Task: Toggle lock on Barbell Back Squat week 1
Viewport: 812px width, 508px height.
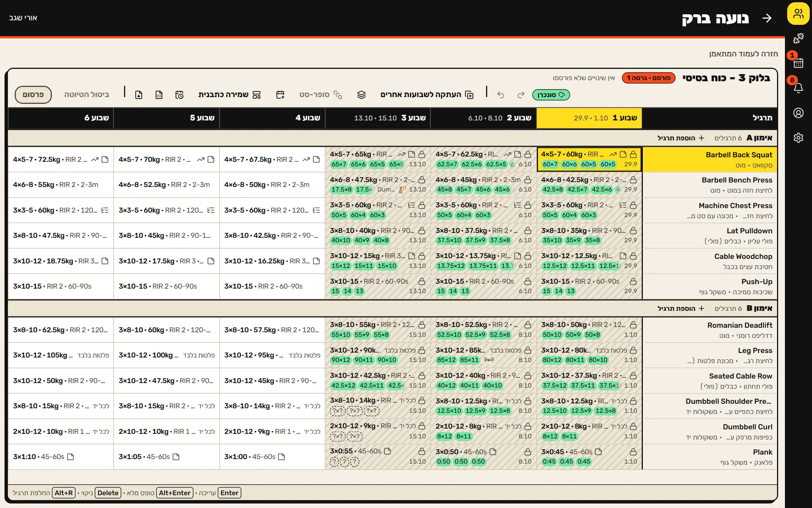Action: point(633,154)
